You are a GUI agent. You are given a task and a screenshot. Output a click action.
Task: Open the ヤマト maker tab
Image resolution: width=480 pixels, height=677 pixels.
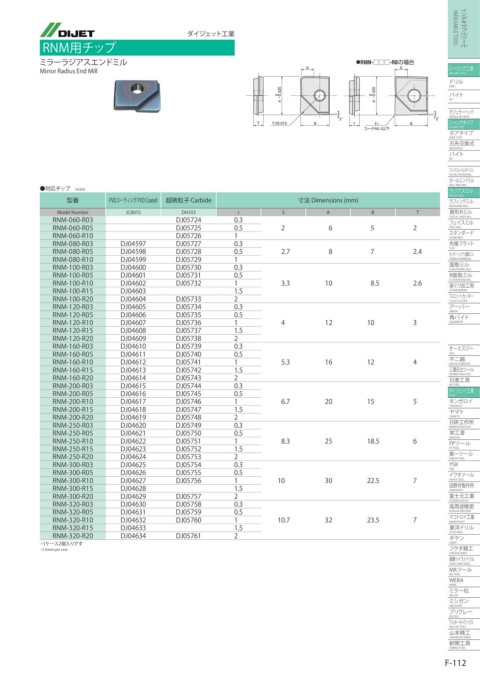(x=464, y=413)
